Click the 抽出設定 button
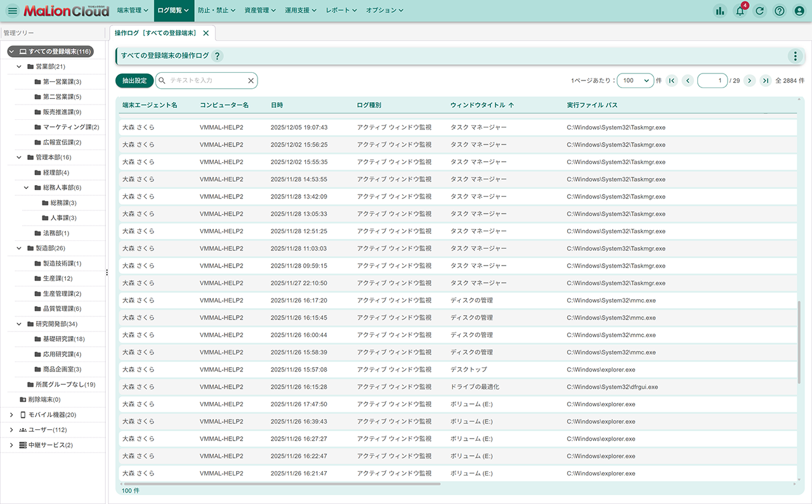Viewport: 812px width, 504px height. click(x=134, y=81)
